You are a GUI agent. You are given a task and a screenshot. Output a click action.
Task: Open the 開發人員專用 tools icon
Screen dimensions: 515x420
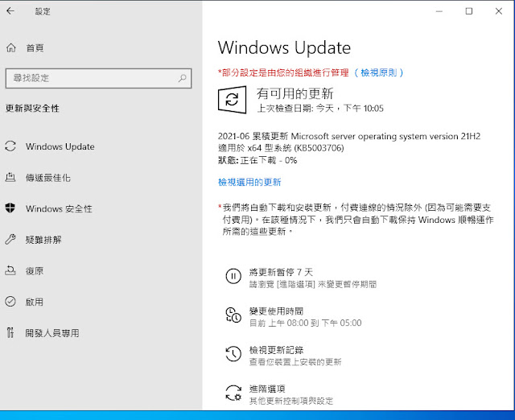click(x=10, y=332)
